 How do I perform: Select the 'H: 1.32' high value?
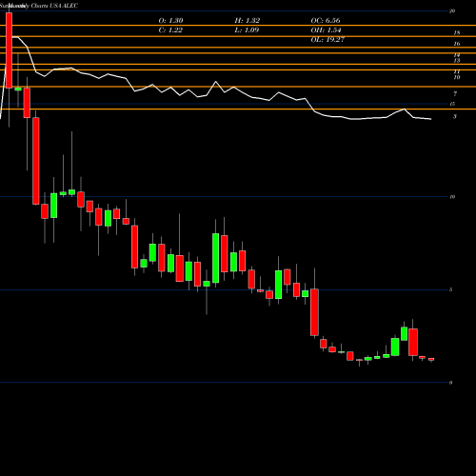tap(248, 21)
